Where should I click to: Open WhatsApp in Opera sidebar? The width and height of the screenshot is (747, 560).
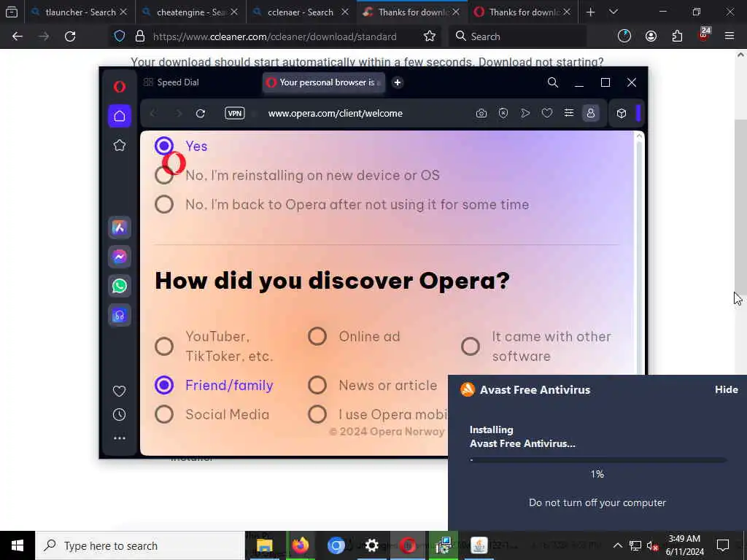coord(120,286)
